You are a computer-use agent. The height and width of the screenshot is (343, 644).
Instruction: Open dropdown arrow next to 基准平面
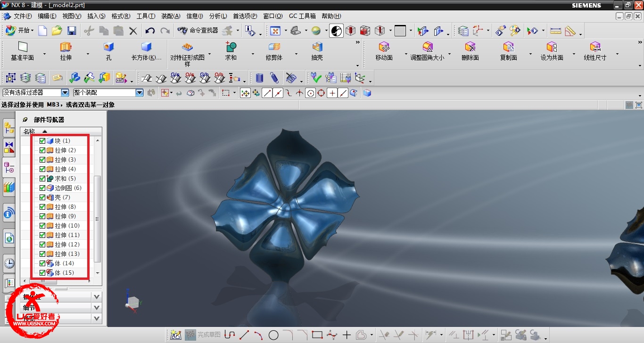click(45, 54)
